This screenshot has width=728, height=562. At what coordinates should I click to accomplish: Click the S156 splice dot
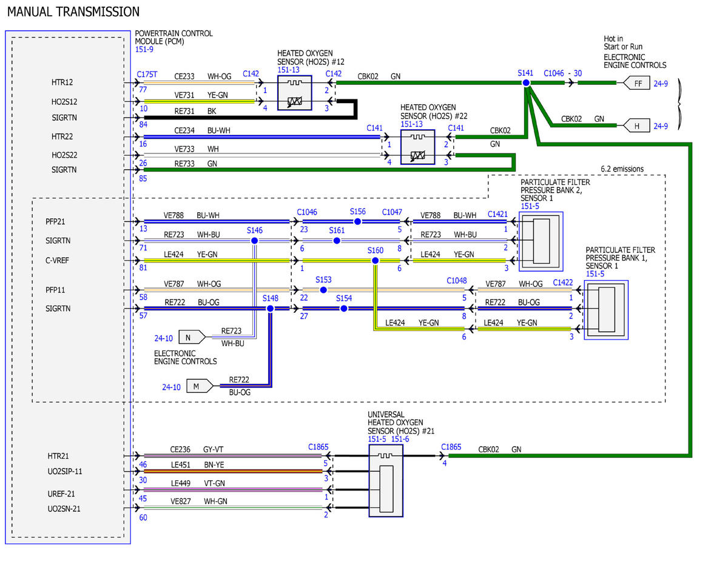pyautogui.click(x=358, y=222)
